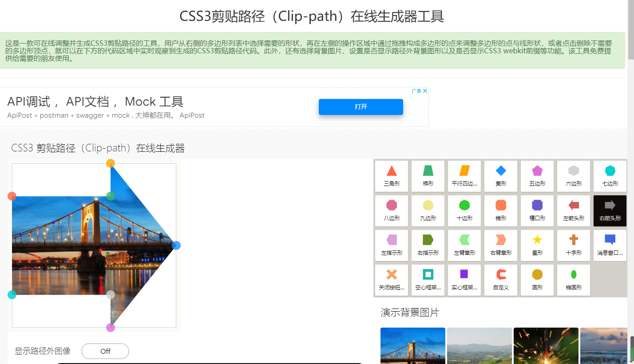Select the 菱形 diamond shape

point(500,176)
